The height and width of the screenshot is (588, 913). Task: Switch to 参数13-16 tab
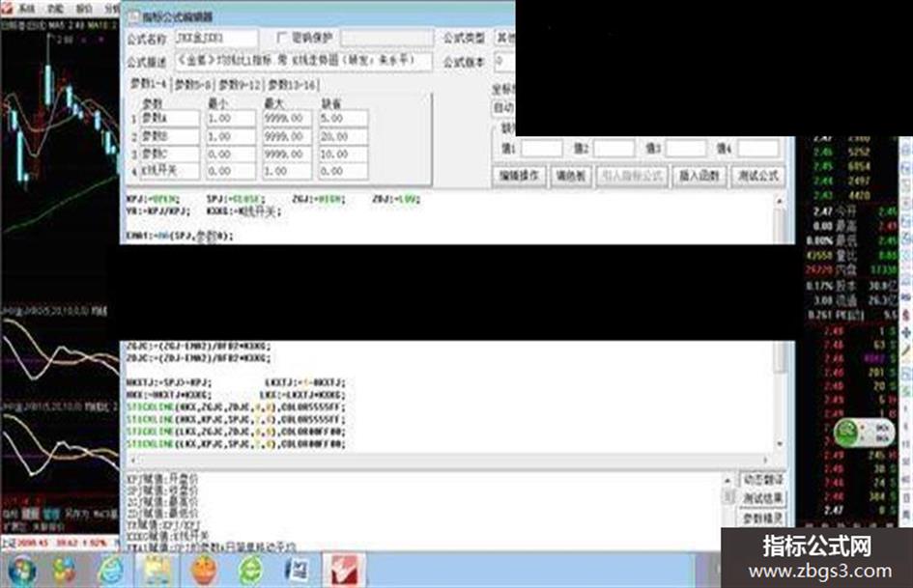point(293,85)
